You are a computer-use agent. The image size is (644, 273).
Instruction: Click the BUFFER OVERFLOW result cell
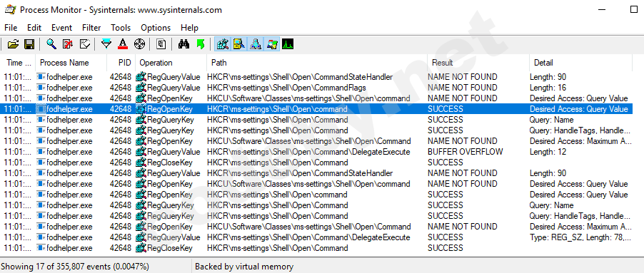pyautogui.click(x=465, y=152)
